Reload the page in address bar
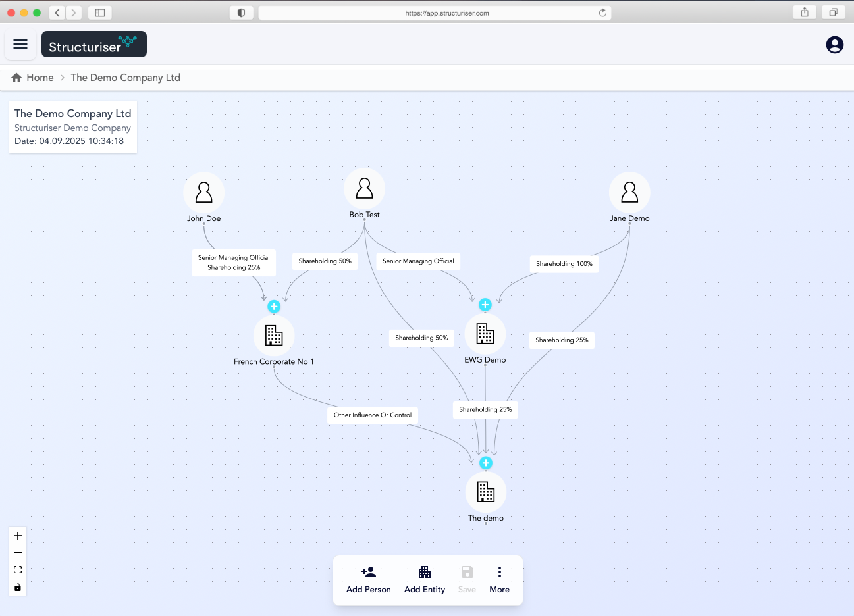This screenshot has width=854, height=616. [602, 13]
